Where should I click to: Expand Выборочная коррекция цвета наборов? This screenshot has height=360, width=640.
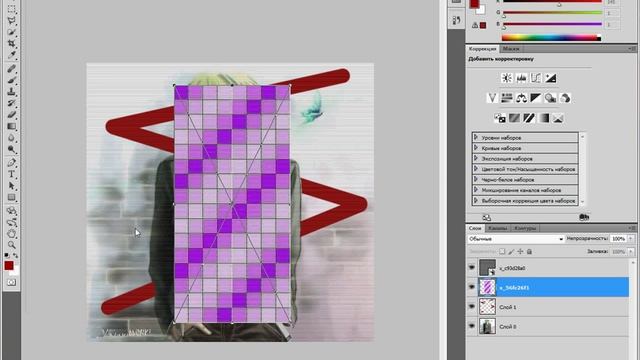(x=476, y=200)
